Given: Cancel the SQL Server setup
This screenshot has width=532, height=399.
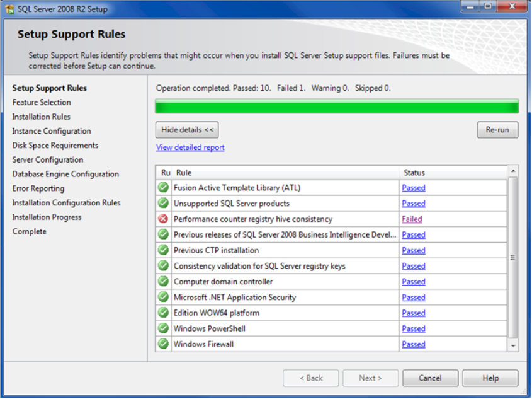Looking at the screenshot, I should point(430,378).
